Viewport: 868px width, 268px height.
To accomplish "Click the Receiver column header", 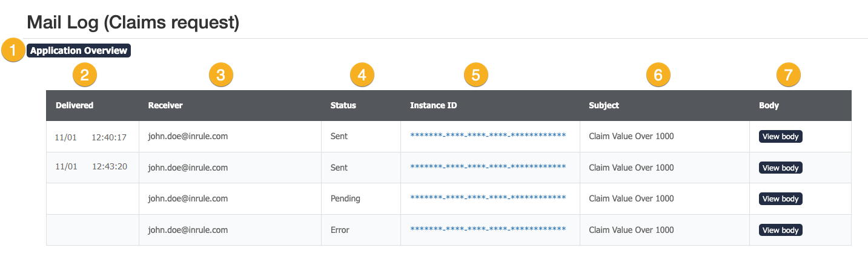I will click(x=165, y=105).
